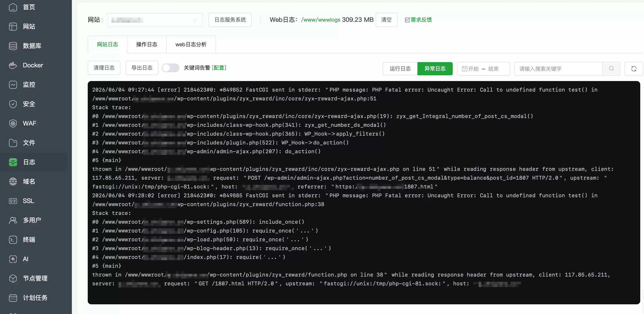This screenshot has width=644, height=314.
Task: Click the WAF shield icon
Action: tap(13, 123)
